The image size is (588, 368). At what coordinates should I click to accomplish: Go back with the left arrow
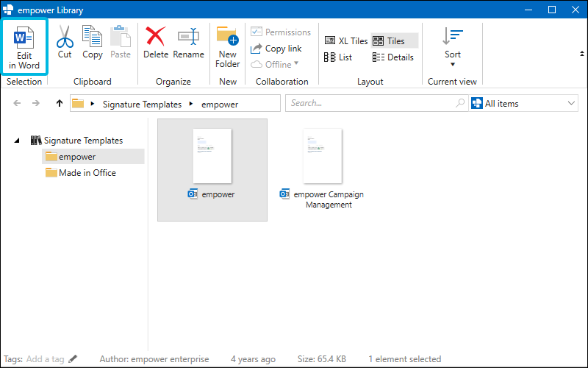17,103
